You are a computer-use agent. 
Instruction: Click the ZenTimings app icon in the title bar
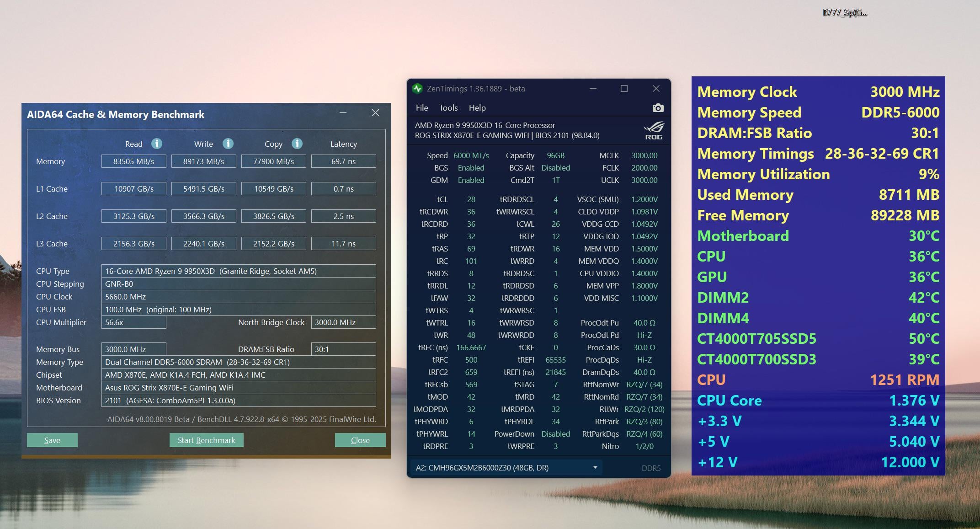point(417,89)
